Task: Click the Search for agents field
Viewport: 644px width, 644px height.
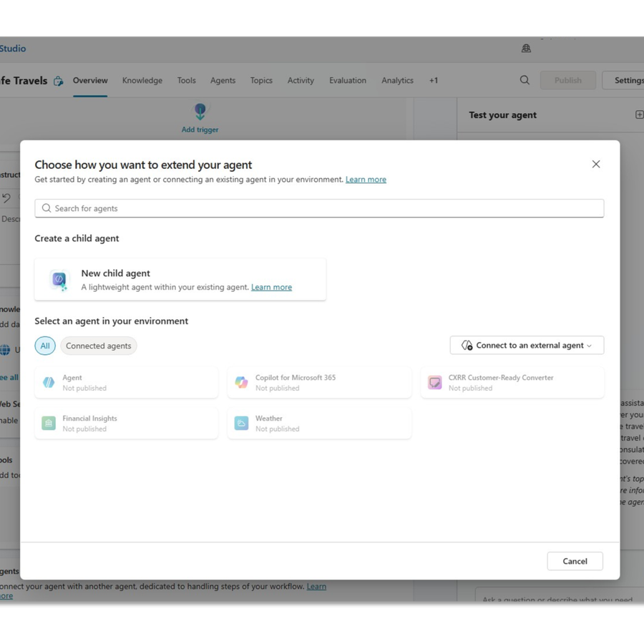Action: click(319, 208)
